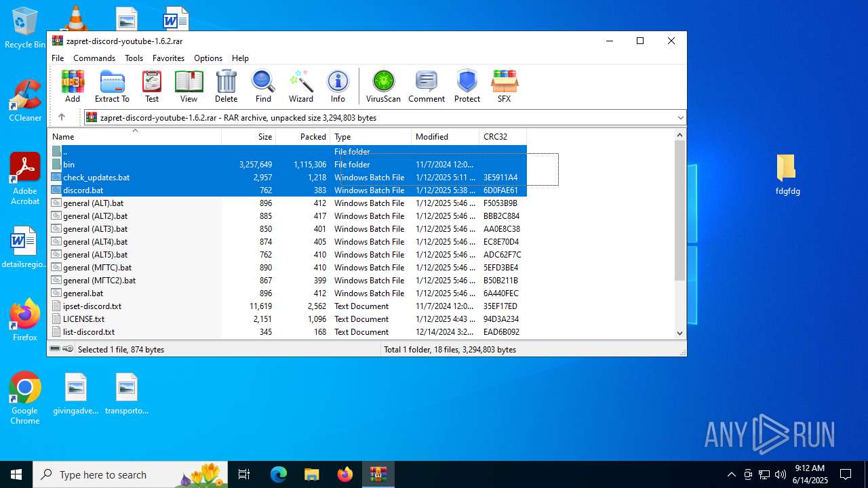The image size is (868, 488).
Task: Select general (ALT4).bat file
Action: click(288, 242)
